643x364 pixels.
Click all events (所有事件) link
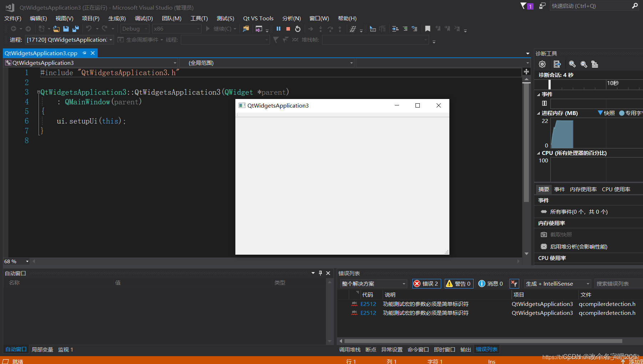[578, 212]
